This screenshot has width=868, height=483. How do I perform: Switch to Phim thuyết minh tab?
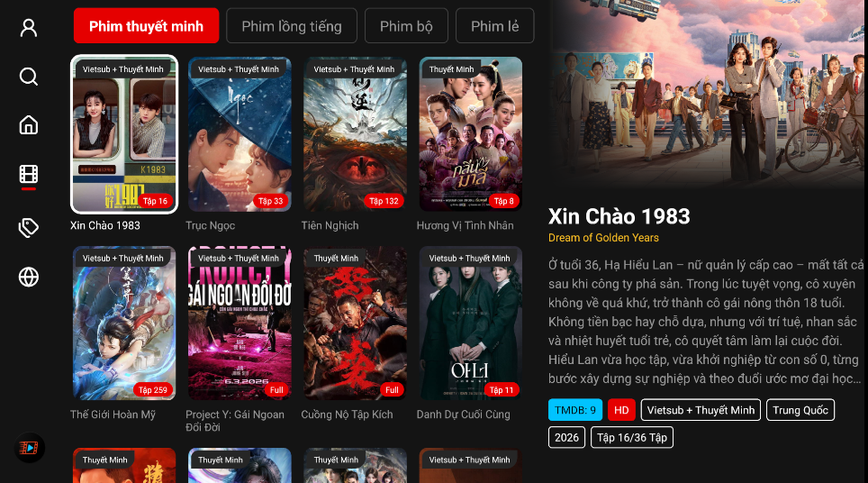tap(146, 26)
